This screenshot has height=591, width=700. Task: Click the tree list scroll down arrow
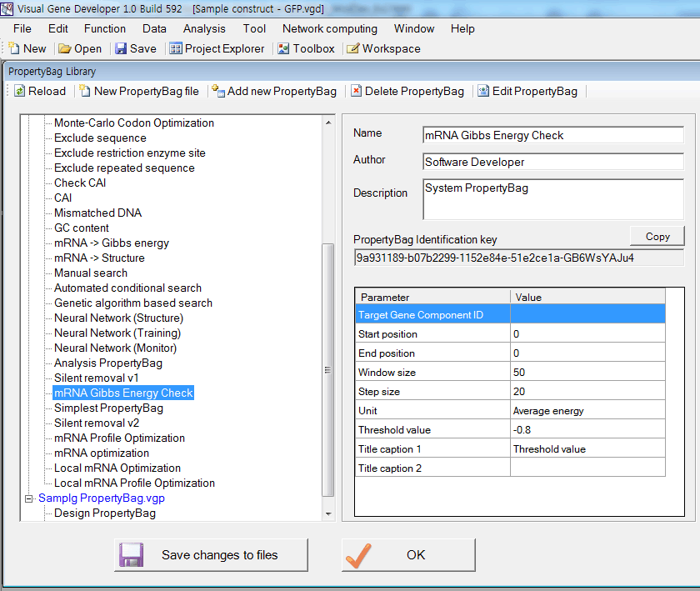[x=328, y=513]
